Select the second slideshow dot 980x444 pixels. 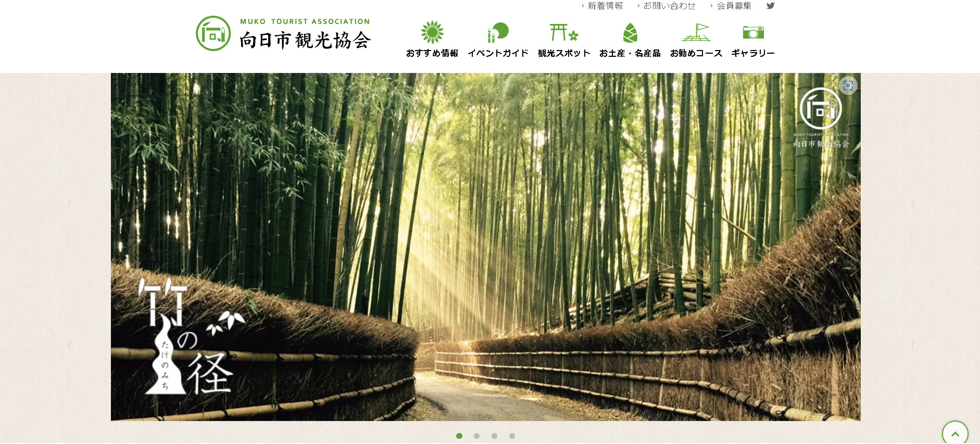click(476, 436)
